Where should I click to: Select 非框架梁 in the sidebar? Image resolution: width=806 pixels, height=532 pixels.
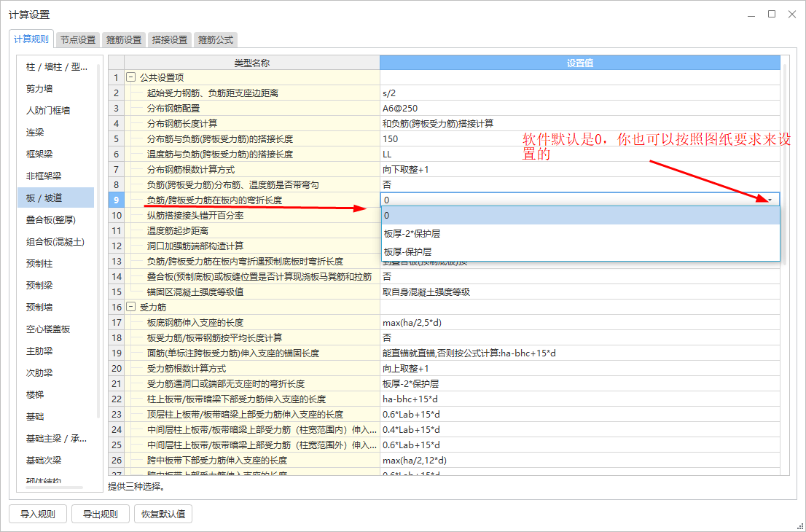pos(56,176)
